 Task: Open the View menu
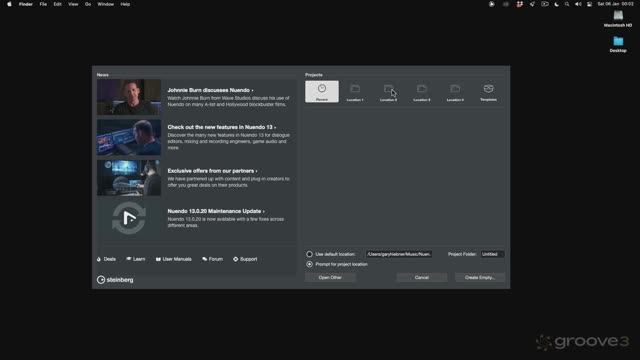click(73, 4)
